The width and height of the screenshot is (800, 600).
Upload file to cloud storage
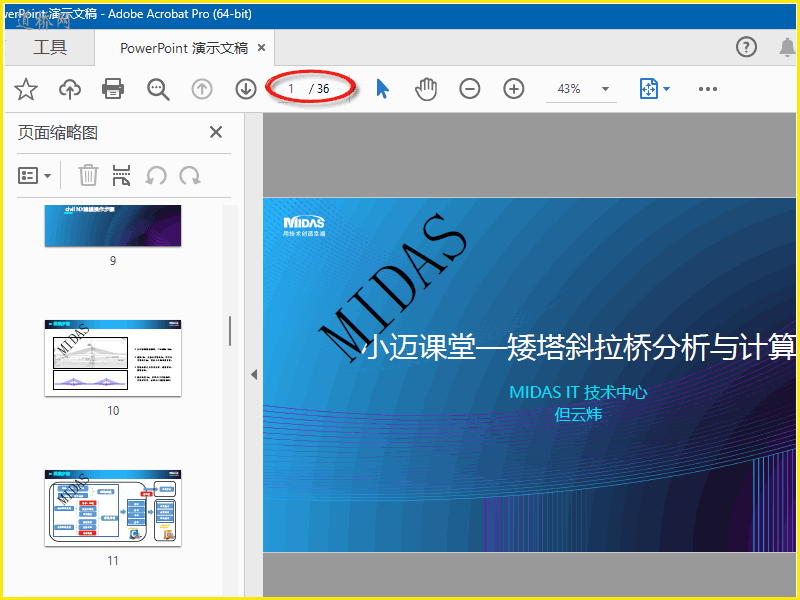click(x=70, y=89)
